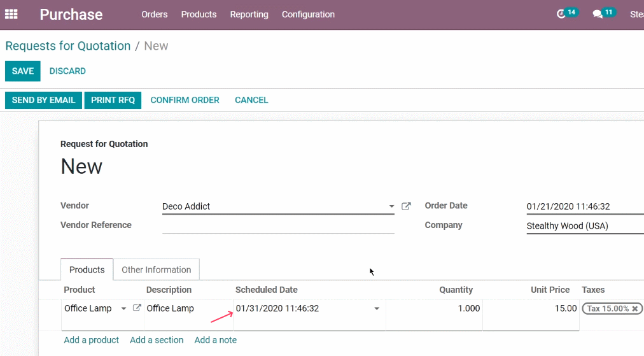Click the Scheduled Date value 01/31/2020
This screenshot has width=644, height=356.
277,308
